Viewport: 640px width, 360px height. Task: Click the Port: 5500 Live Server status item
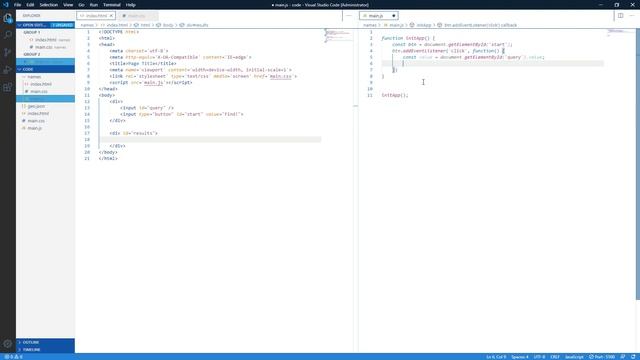coord(602,357)
